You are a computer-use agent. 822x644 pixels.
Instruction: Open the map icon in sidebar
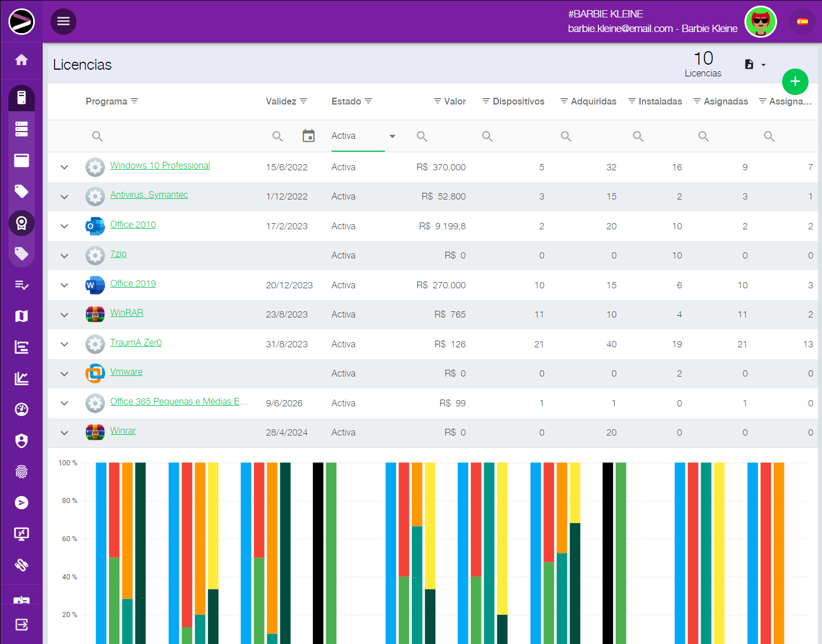21,316
